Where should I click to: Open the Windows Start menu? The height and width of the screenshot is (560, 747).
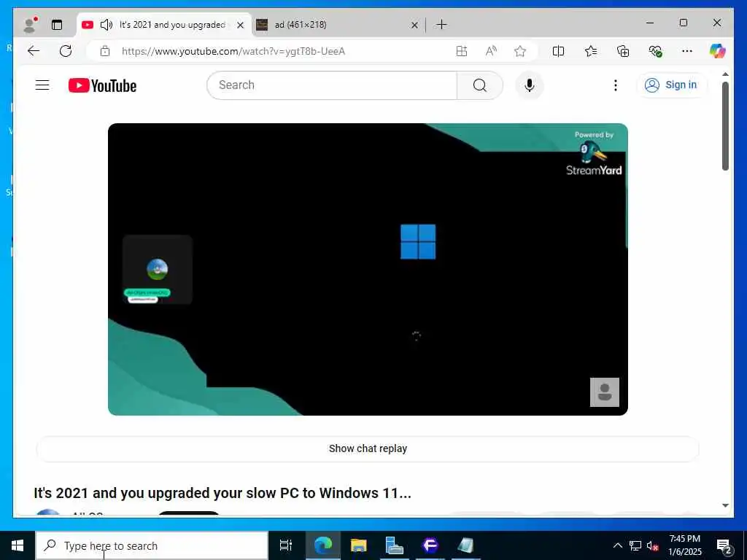pos(18,545)
